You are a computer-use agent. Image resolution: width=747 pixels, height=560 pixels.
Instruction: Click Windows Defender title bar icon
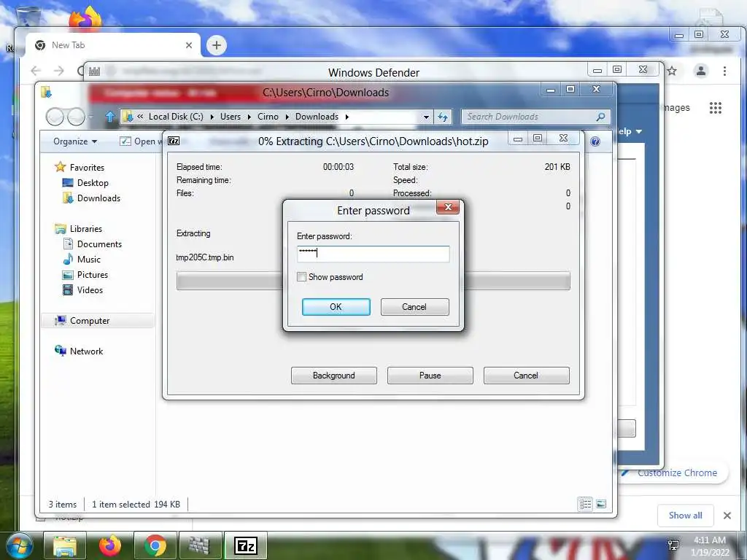94,71
